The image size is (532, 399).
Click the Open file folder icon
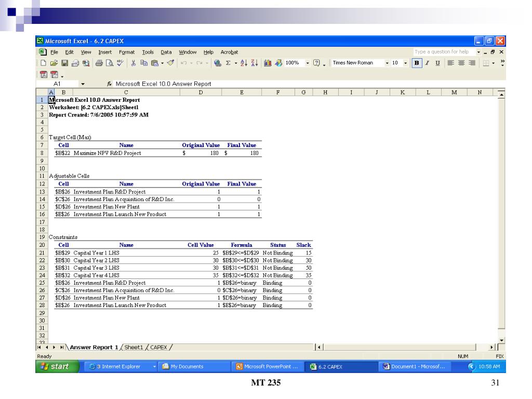pos(54,63)
